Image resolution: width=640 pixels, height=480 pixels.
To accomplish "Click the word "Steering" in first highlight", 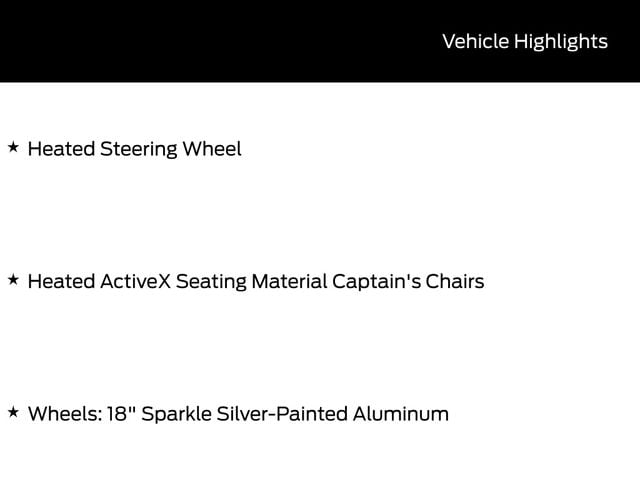I will tap(138, 149).
